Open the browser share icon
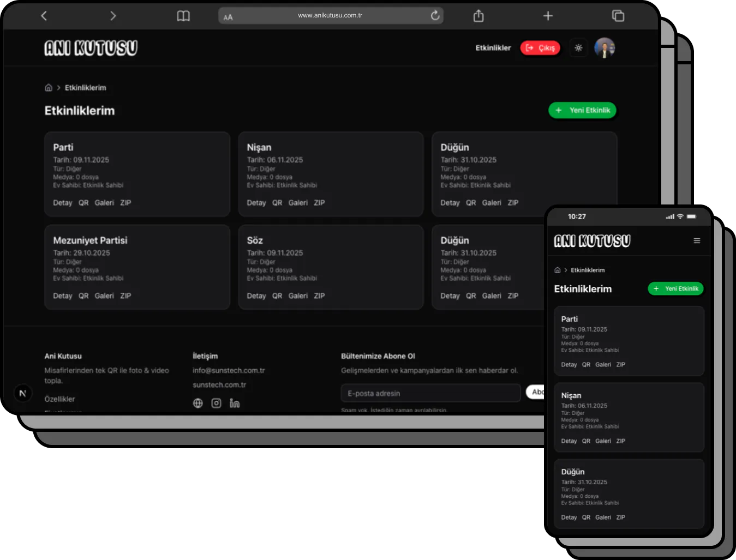This screenshot has height=560, width=736. coord(478,16)
